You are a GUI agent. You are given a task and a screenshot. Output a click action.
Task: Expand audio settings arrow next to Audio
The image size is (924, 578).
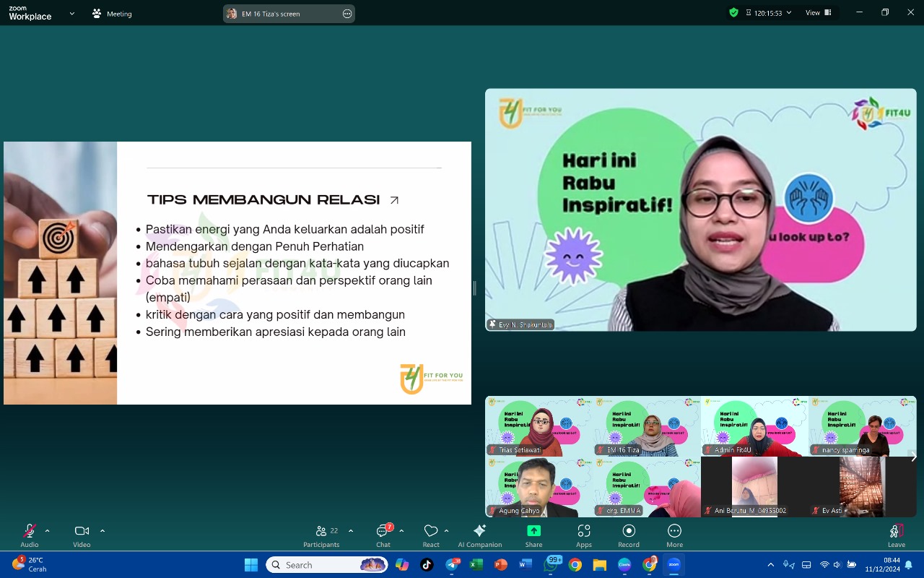(x=48, y=531)
